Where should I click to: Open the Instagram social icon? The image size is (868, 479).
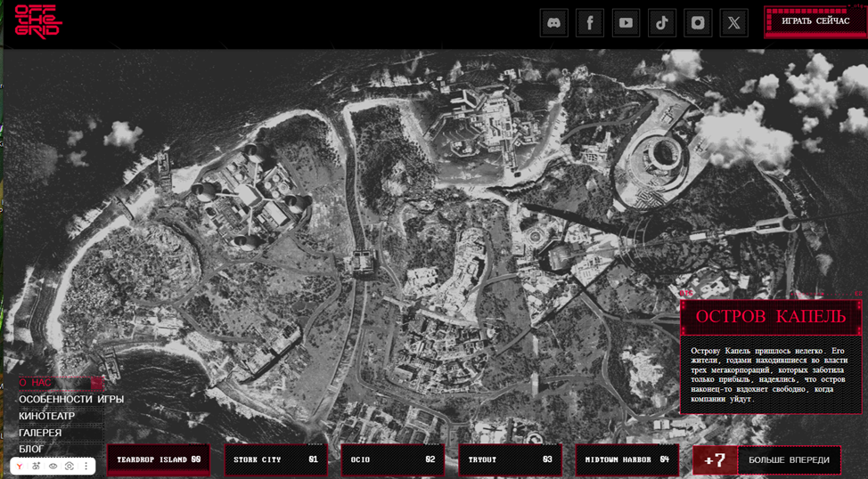click(698, 22)
